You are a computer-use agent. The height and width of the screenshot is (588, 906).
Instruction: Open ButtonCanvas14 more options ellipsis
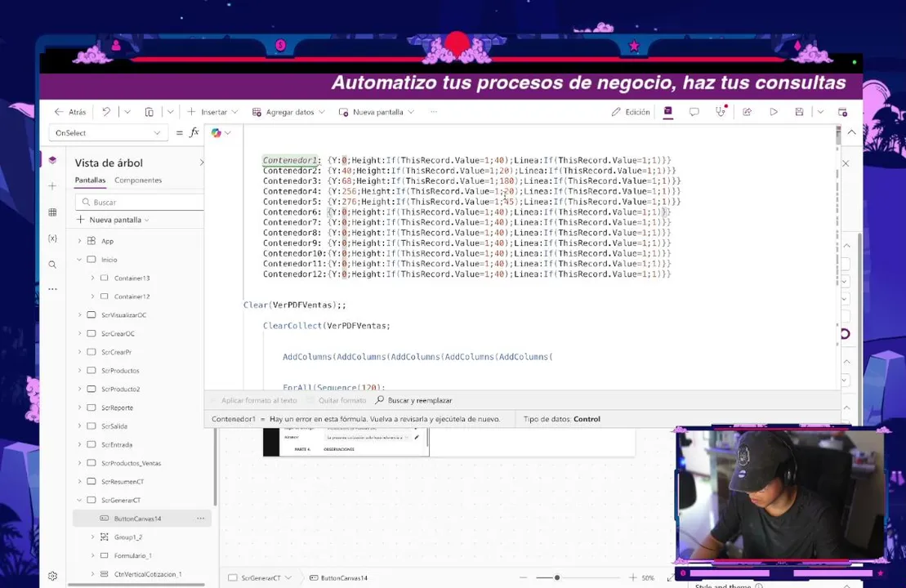[200, 519]
